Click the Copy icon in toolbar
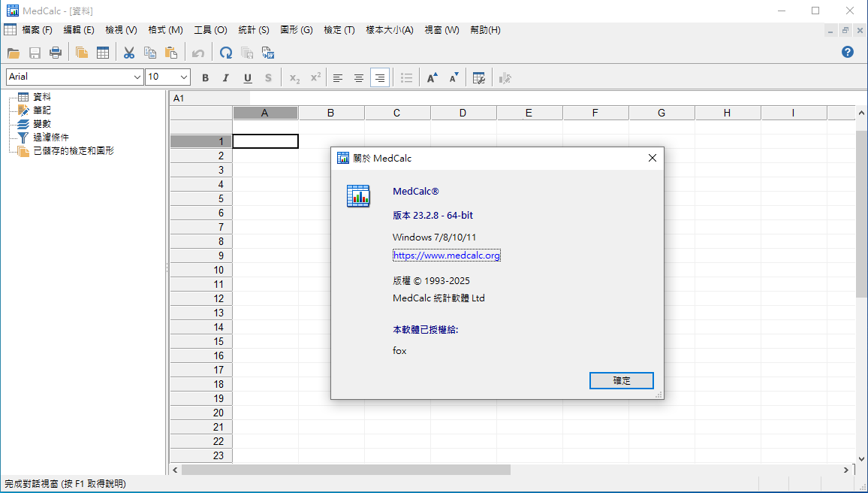 (150, 53)
